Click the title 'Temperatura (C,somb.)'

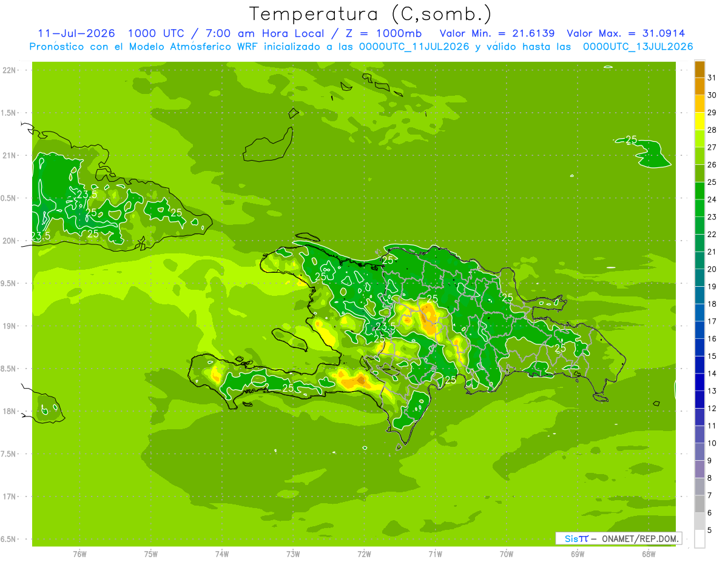tap(370, 14)
